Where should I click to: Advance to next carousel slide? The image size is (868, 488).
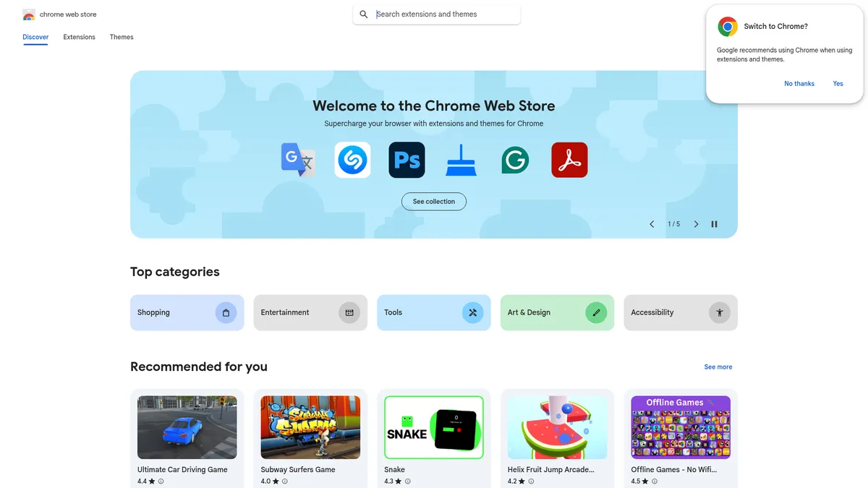pyautogui.click(x=696, y=224)
